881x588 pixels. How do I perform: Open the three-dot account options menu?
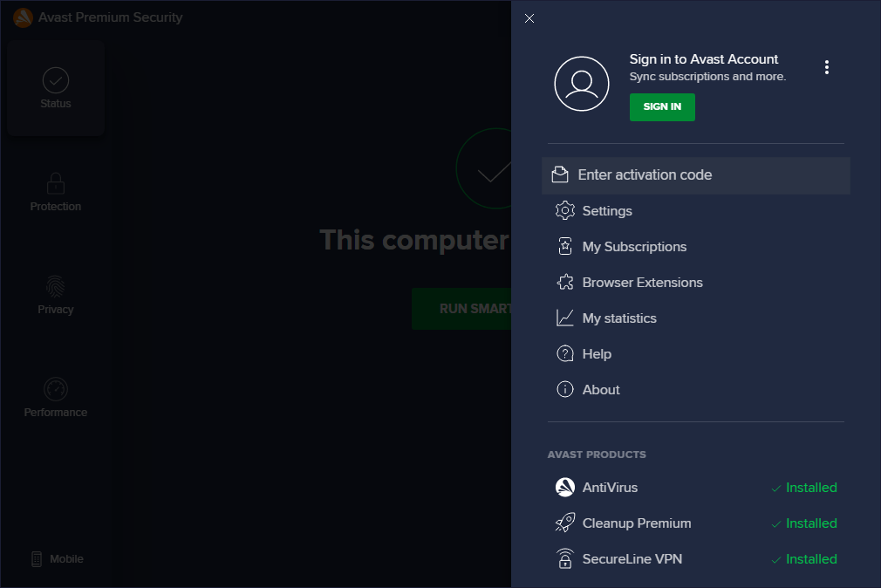pyautogui.click(x=827, y=67)
